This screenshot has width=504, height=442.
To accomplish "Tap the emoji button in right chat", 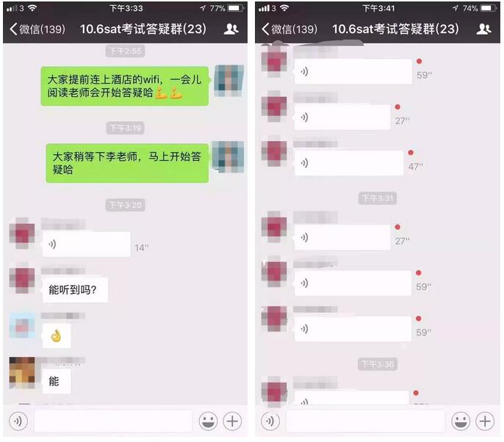I will coord(461,421).
